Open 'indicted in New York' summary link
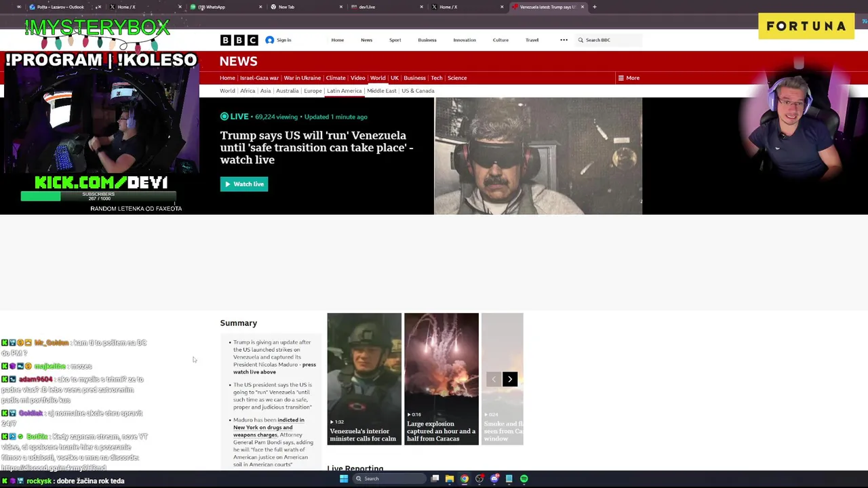868x488 pixels. [269, 427]
